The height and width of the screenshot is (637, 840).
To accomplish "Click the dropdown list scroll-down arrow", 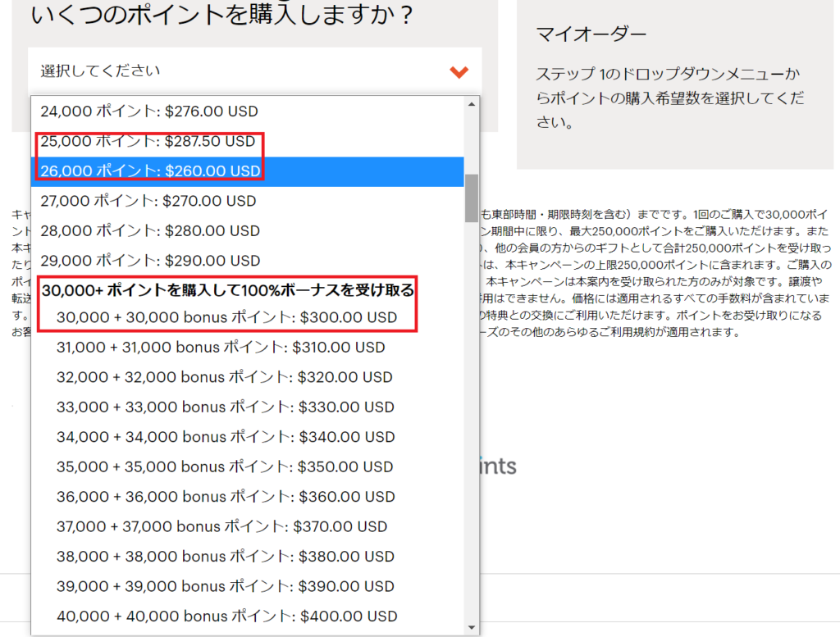I will (471, 627).
